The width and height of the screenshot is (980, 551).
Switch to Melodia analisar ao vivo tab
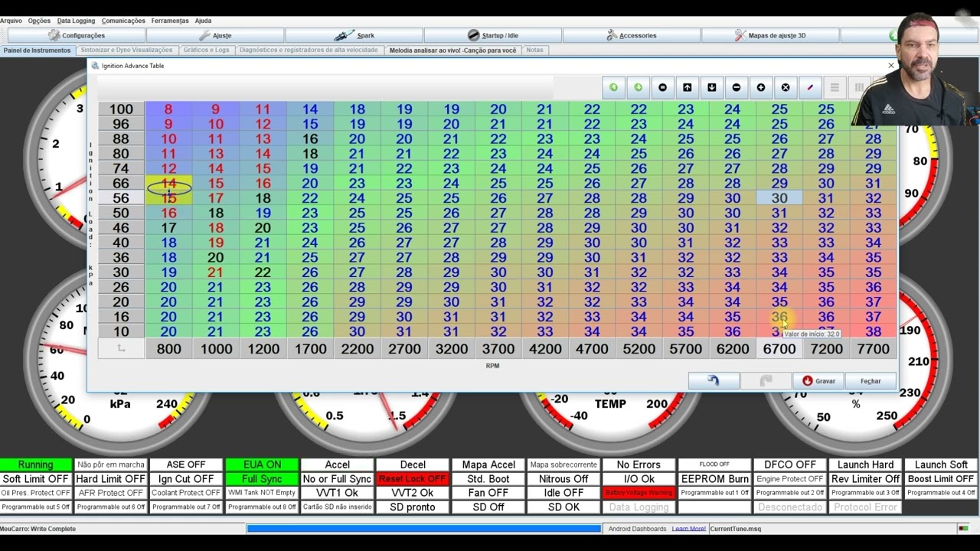452,51
